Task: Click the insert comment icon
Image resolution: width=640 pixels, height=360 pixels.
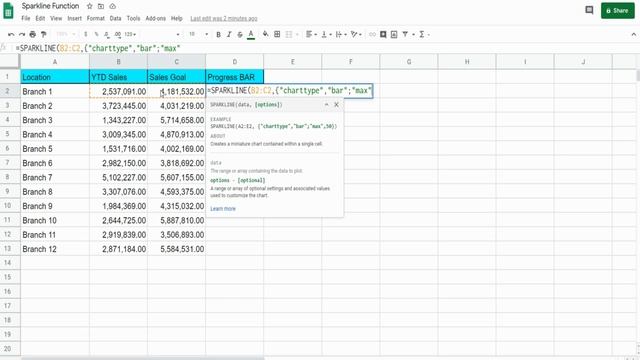Action: point(383,34)
